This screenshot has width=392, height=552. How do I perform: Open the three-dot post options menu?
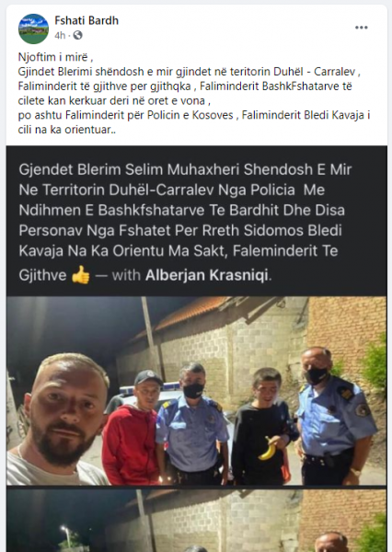(362, 28)
